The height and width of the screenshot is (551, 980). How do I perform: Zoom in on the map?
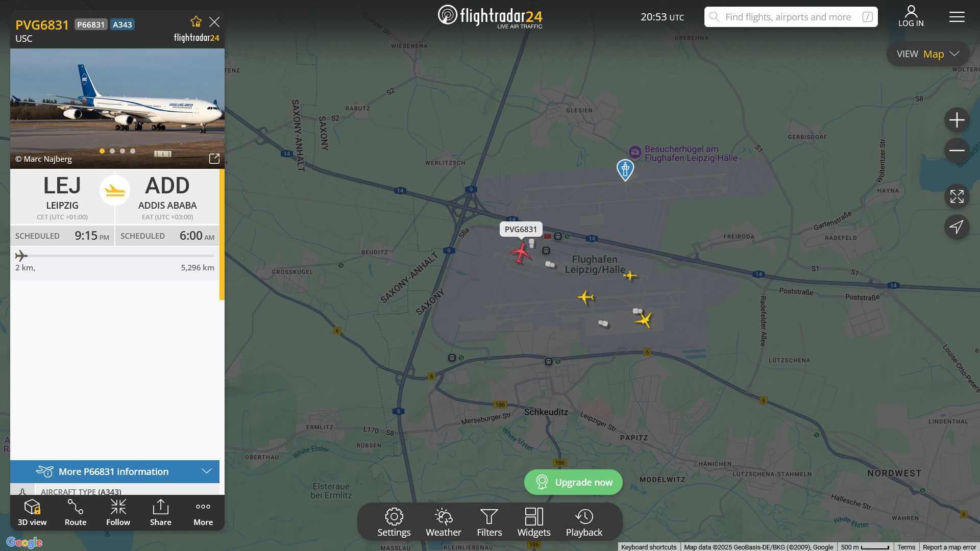[x=957, y=120]
